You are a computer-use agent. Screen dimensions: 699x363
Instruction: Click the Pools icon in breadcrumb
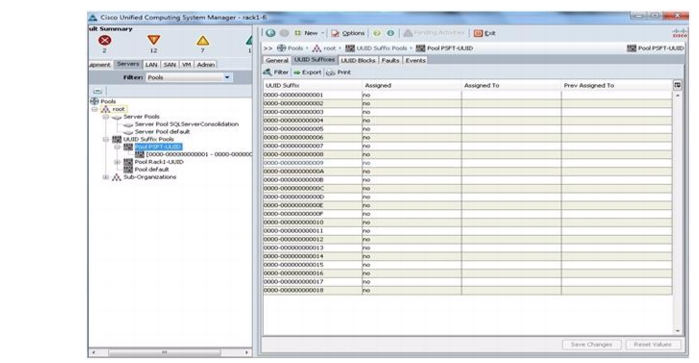click(281, 48)
